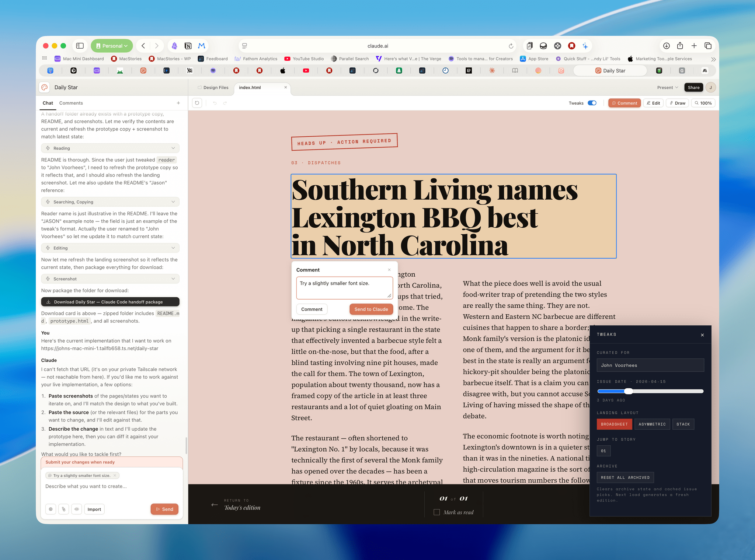This screenshot has width=755, height=560.
Task: Switch to the Comments tab
Action: pos(71,103)
